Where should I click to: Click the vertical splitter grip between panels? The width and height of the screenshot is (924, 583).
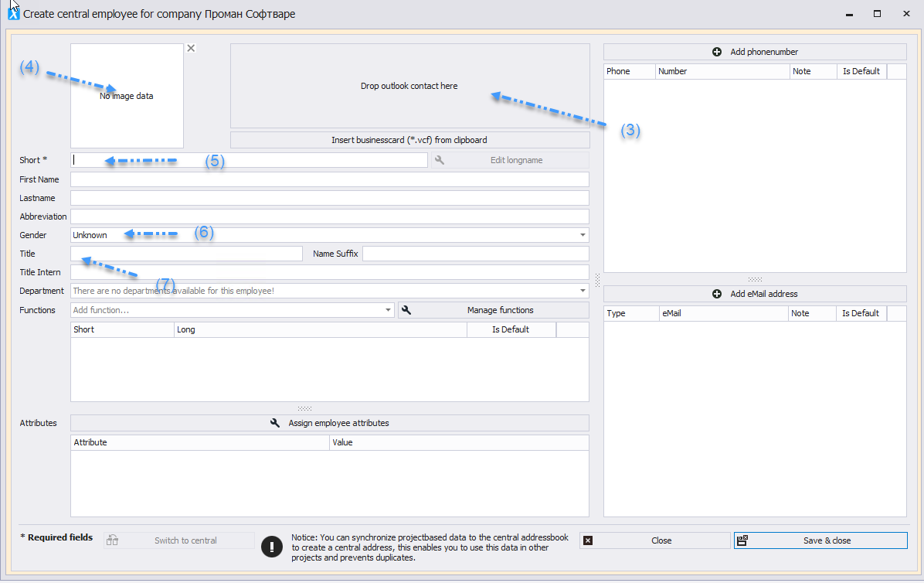tap(597, 280)
